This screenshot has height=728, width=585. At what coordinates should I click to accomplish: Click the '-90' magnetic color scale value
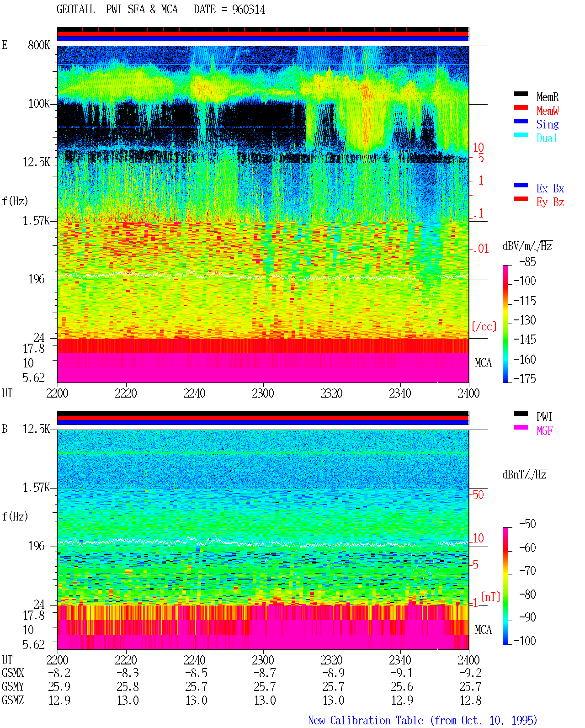point(528,617)
